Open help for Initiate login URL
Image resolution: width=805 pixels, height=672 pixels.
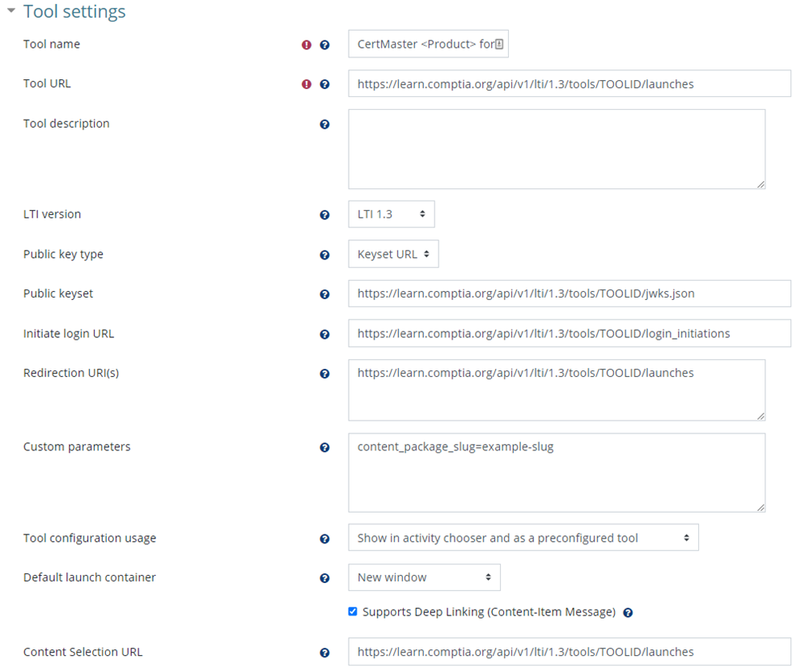coord(324,335)
